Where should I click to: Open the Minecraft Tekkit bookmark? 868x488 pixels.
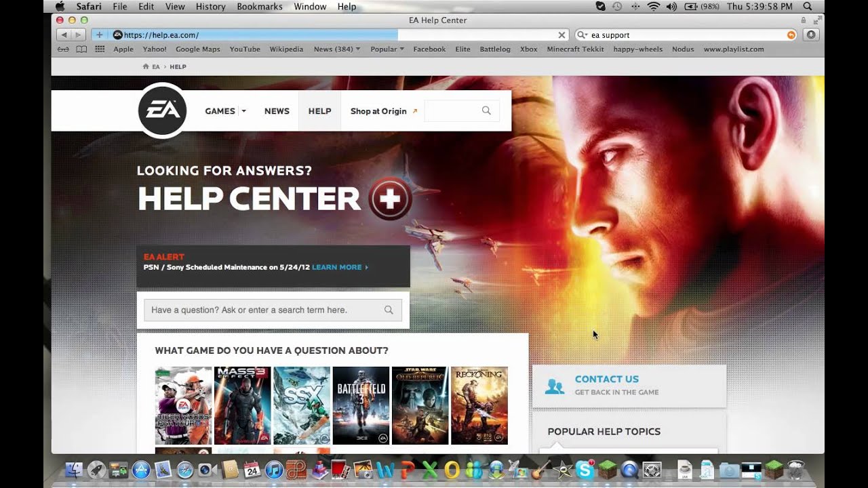coord(575,49)
